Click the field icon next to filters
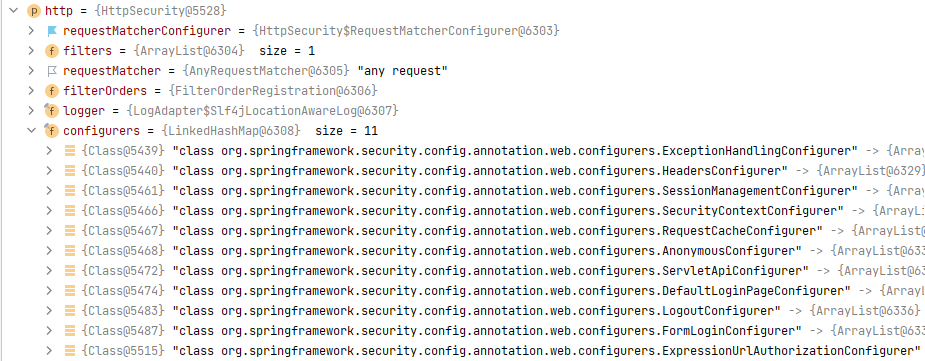The width and height of the screenshot is (925, 361). pyautogui.click(x=52, y=51)
